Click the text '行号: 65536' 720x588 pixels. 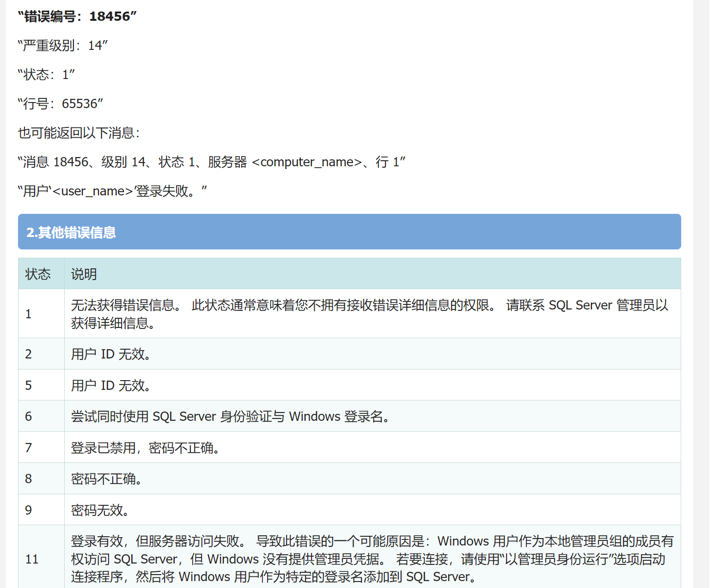click(x=61, y=104)
